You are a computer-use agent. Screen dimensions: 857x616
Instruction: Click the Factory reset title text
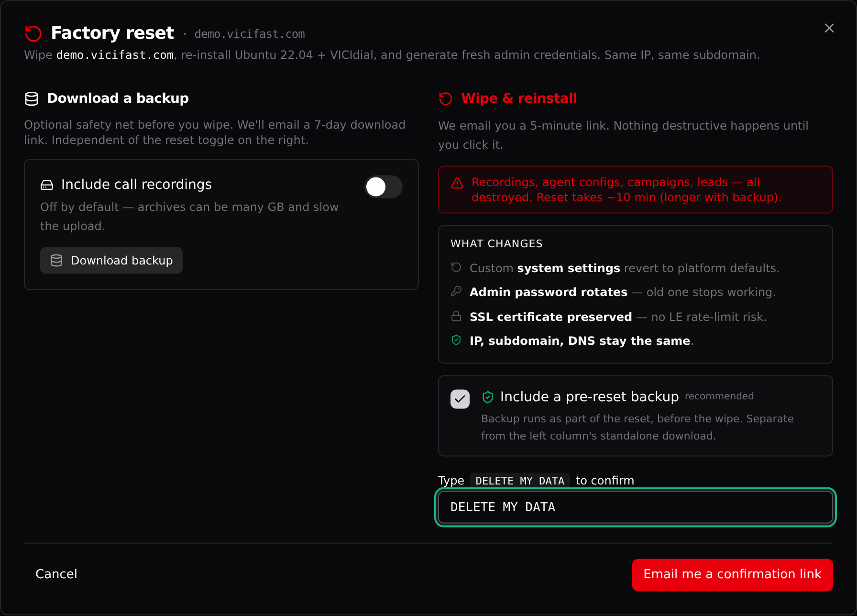point(112,33)
